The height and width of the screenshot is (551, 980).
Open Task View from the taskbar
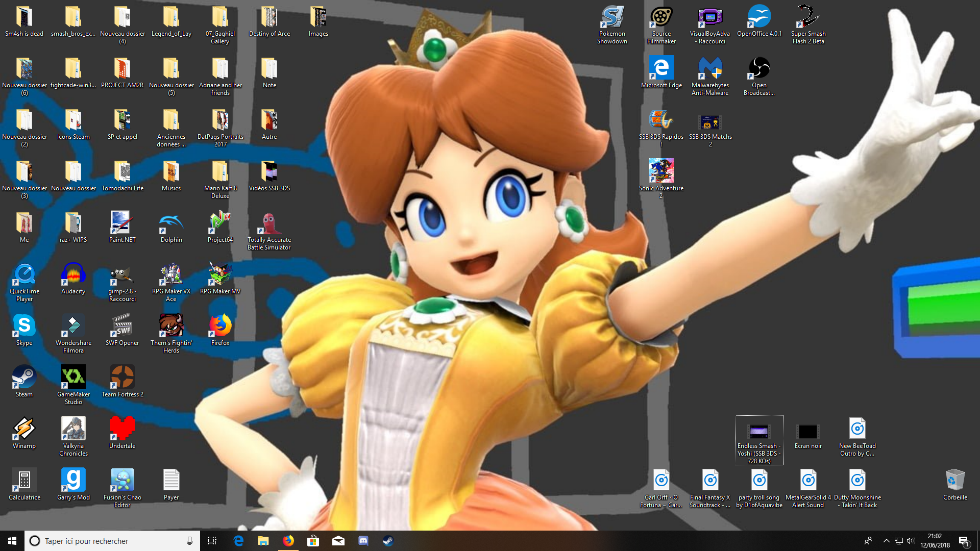pos(212,541)
